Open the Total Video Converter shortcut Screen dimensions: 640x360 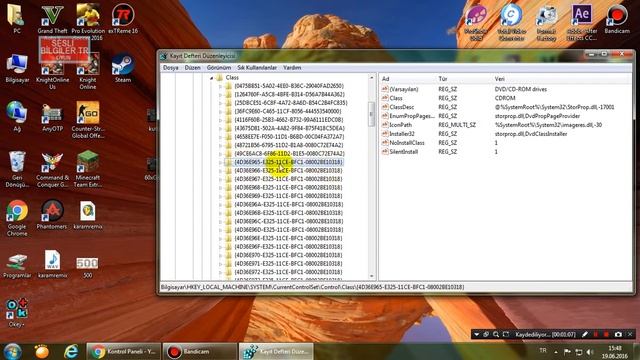point(511,22)
